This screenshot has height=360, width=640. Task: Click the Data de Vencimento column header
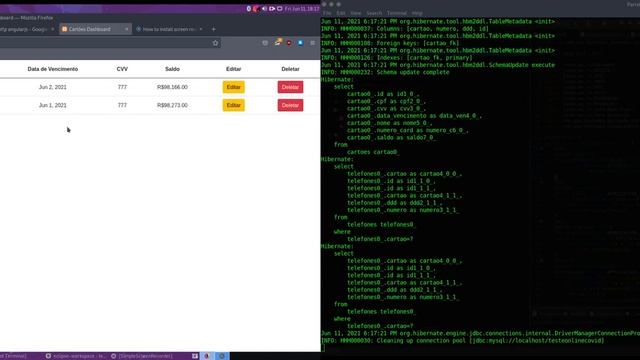pyautogui.click(x=53, y=69)
